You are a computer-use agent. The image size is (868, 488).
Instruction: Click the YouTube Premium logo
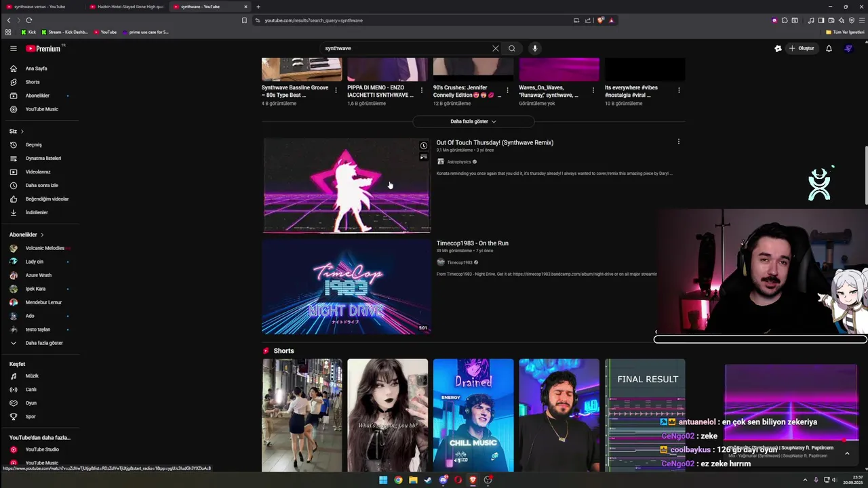(43, 48)
